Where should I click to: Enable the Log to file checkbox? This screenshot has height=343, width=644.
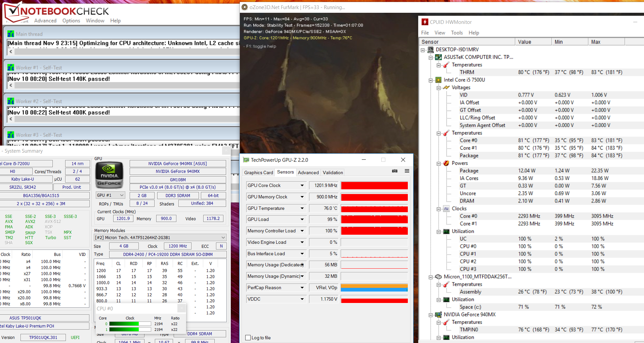click(248, 338)
